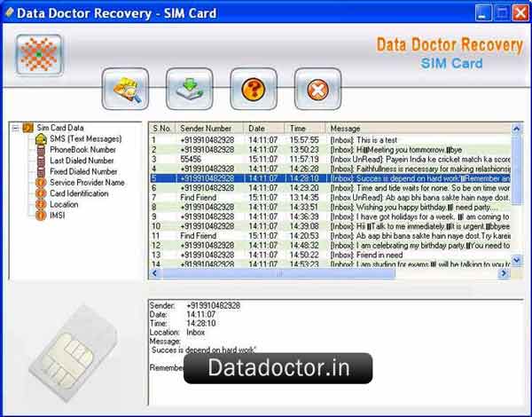The width and height of the screenshot is (532, 417).
Task: Click the IMSI info icon
Action: pos(41,216)
